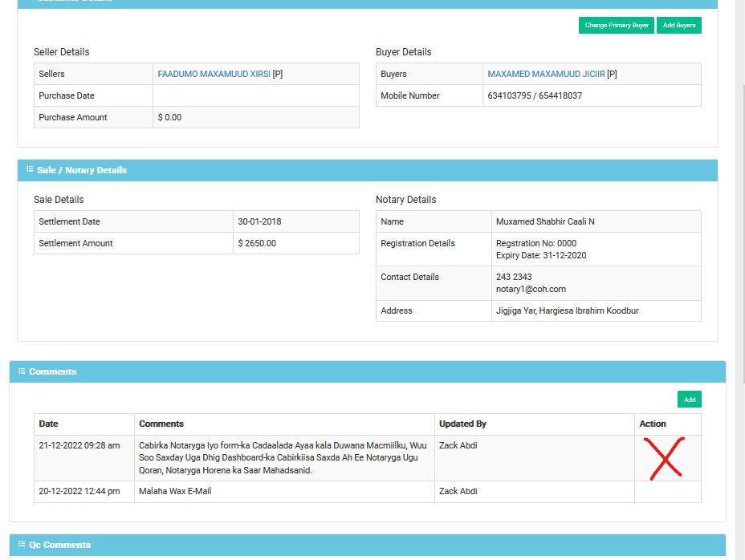This screenshot has width=745, height=560.
Task: Click the Purchase Date row label
Action: 67,95
